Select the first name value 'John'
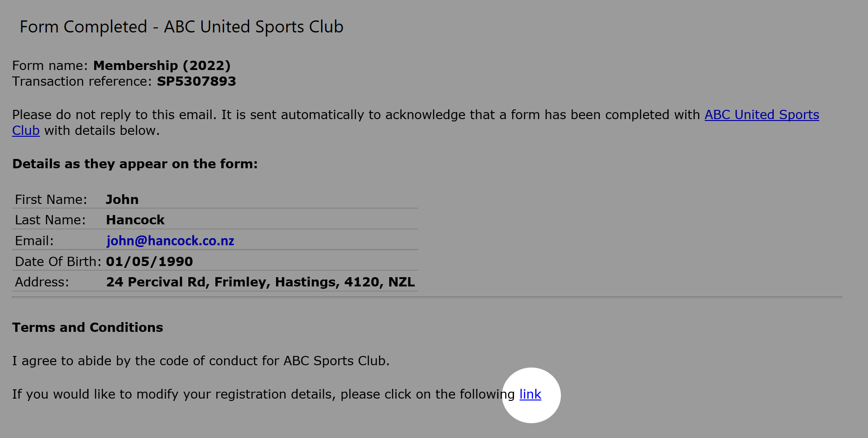 122,200
